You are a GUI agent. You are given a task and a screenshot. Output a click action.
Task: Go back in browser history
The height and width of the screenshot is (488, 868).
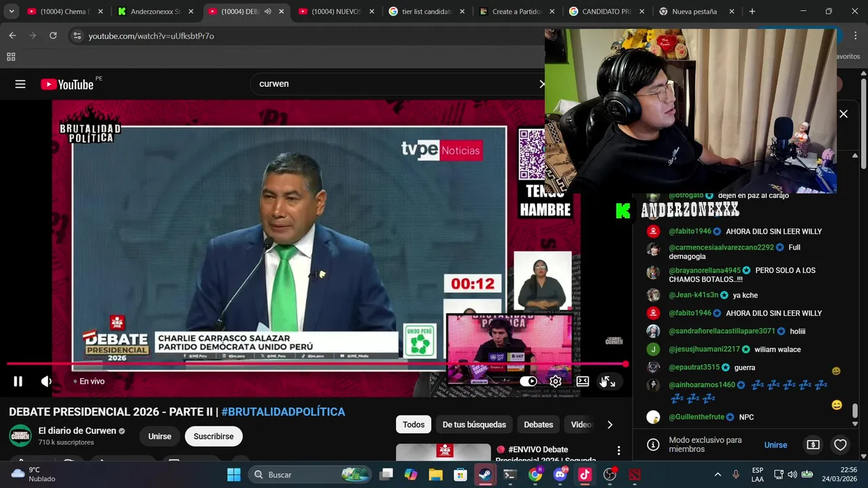pos(12,35)
